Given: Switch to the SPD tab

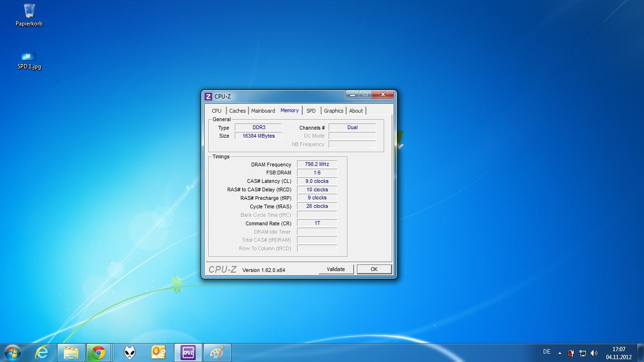Looking at the screenshot, I should click(x=311, y=111).
